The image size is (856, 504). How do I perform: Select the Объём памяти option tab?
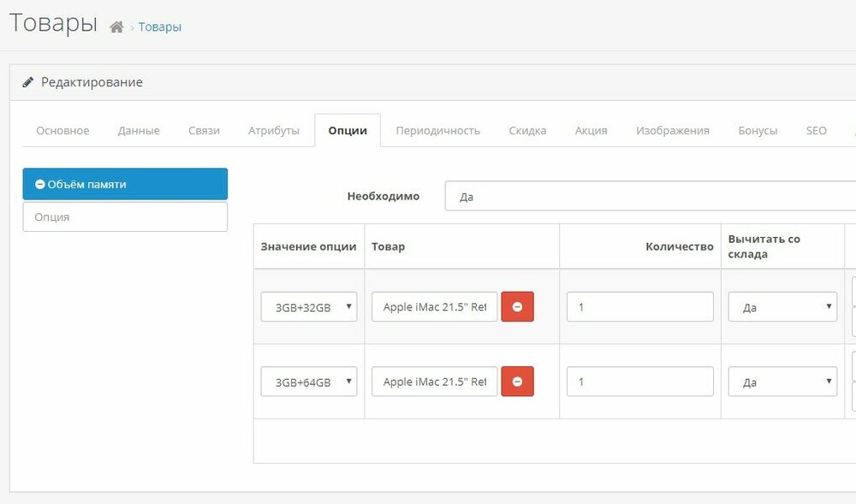(125, 184)
